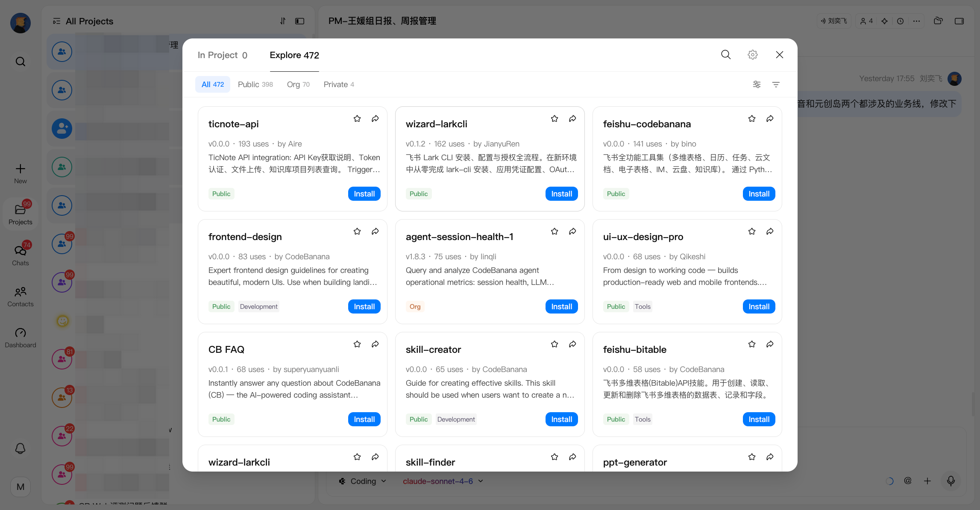Viewport: 980px width, 510px height.
Task: Sort the All Projects list
Action: [283, 21]
